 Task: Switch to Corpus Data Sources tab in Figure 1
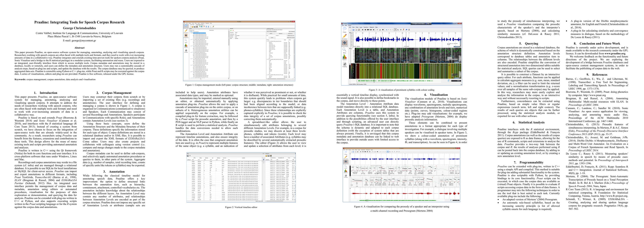(200, 25)
